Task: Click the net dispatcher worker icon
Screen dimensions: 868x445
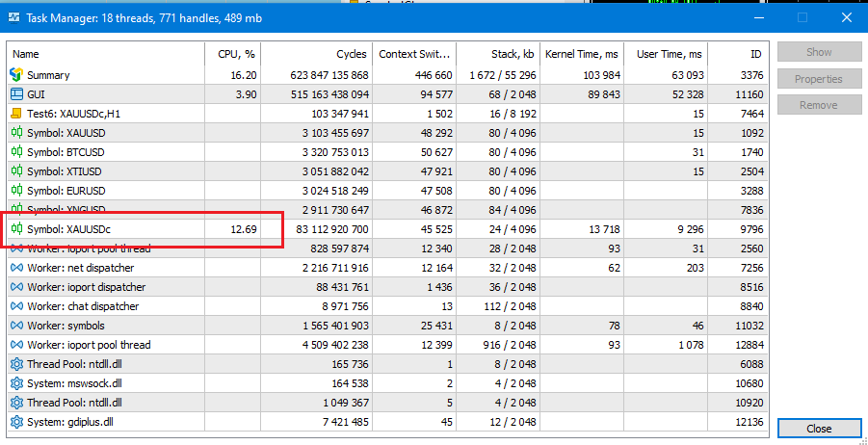Action: 16,268
